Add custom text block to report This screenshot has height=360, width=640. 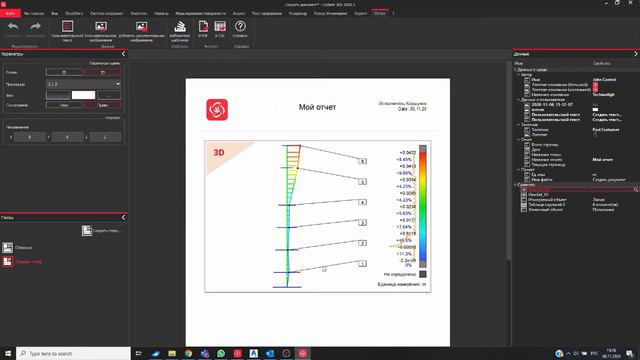click(x=67, y=31)
